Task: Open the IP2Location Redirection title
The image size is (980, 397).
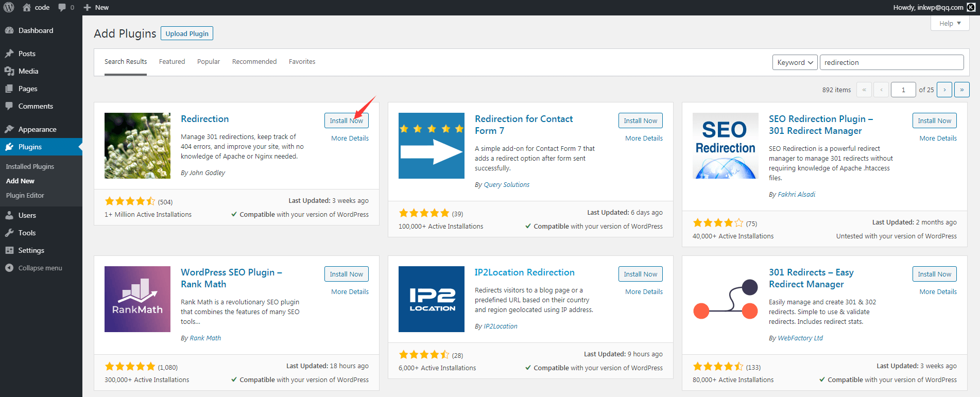Action: pos(525,272)
